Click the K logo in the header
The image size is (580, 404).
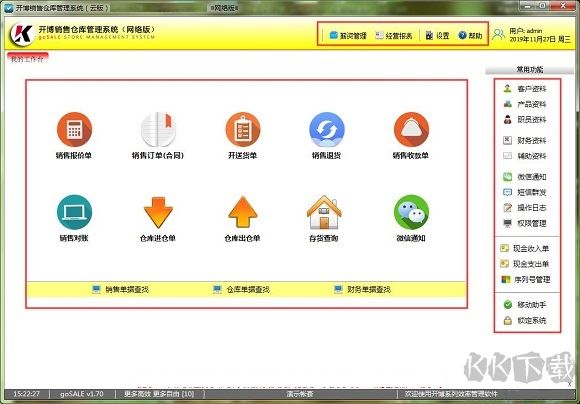point(21,34)
